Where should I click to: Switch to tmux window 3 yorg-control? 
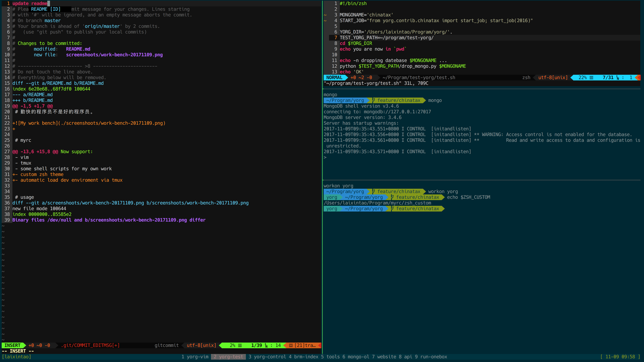(x=267, y=357)
